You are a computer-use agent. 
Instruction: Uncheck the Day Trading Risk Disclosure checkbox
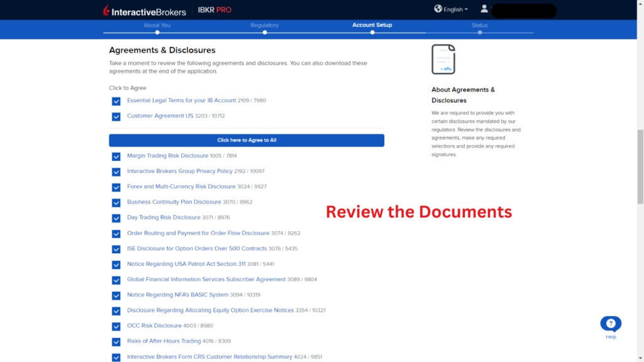point(116,218)
